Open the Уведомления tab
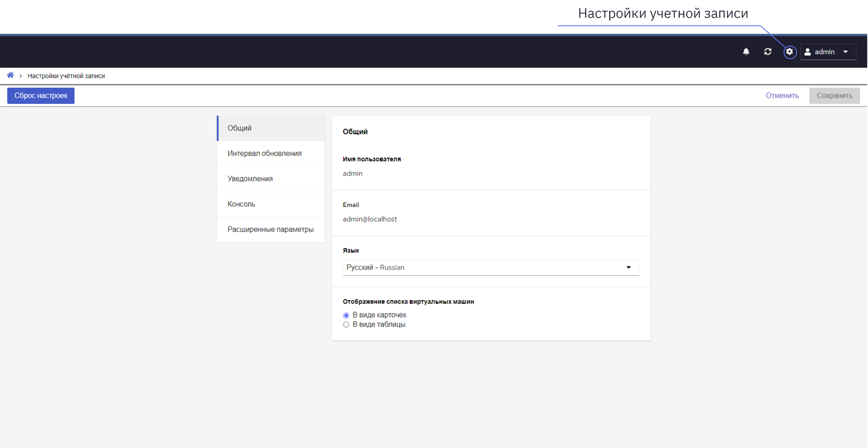The image size is (868, 448). (x=271, y=179)
